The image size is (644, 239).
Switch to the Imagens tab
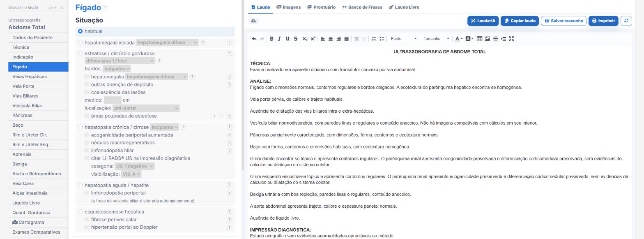point(289,7)
